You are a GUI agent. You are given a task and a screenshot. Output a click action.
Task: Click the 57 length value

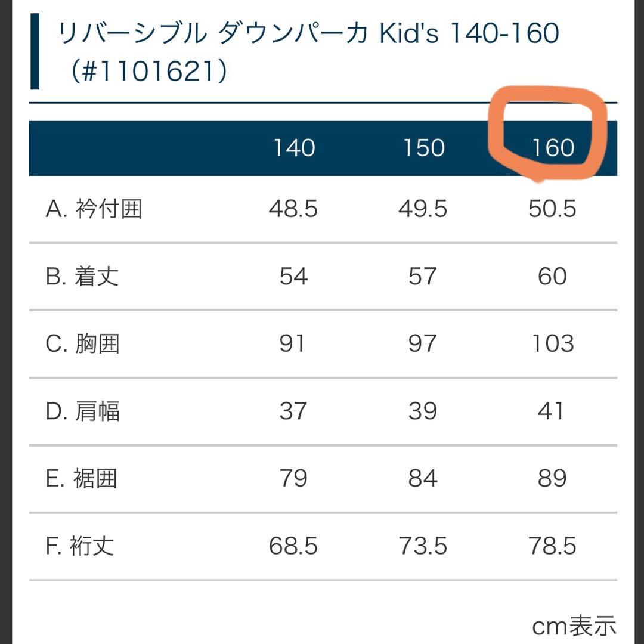click(423, 277)
